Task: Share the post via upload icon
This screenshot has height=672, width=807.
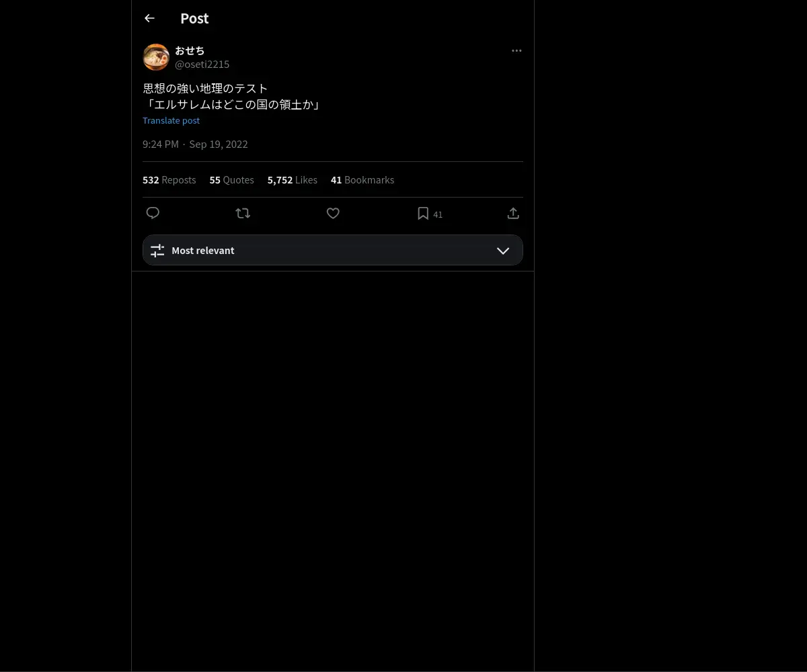Action: pos(513,213)
